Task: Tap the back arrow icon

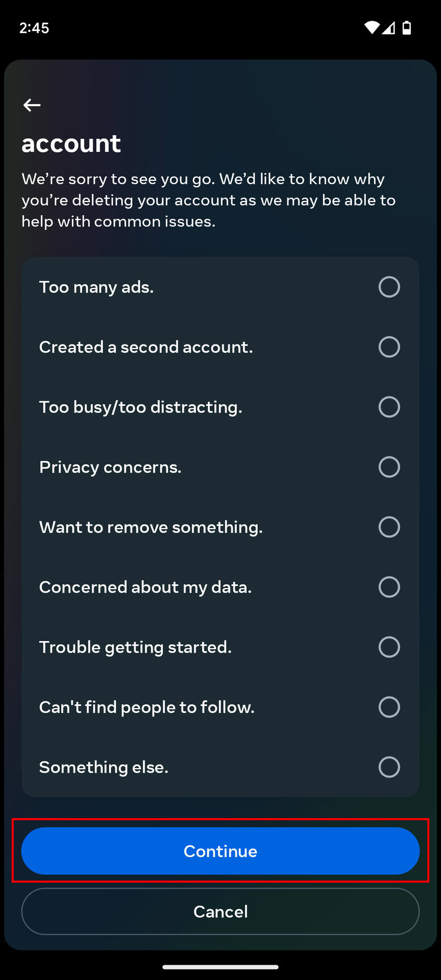Action: [32, 105]
